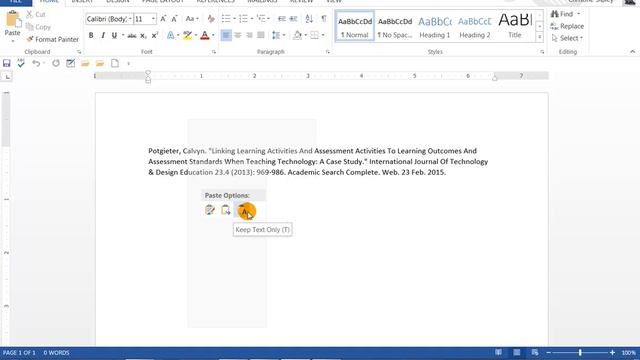Click the Undo arrow icon

[x=36, y=63]
